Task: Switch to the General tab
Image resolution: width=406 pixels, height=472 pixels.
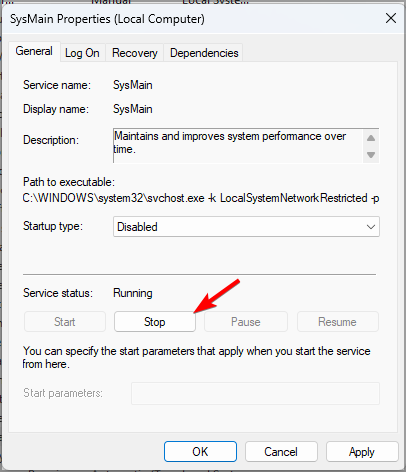Action: coord(34,51)
